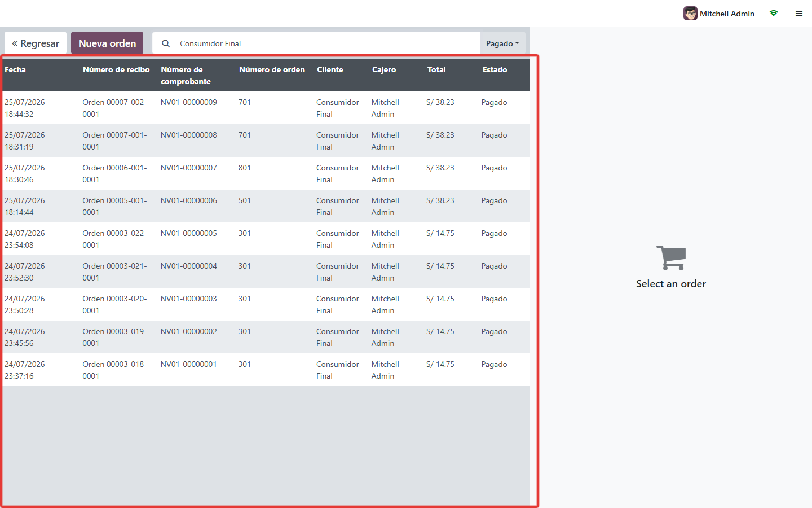Select order row NV01-00000009
This screenshot has width=812, height=508.
click(x=266, y=108)
